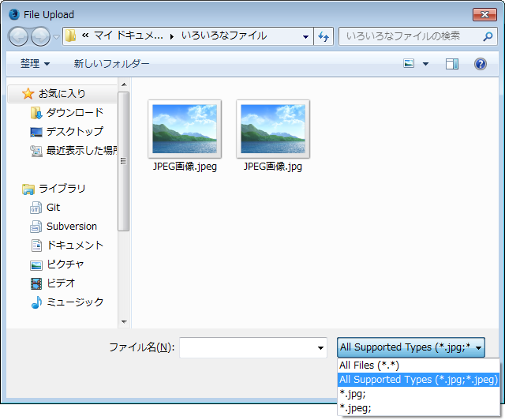This screenshot has height=420, width=505.
Task: Click the breadcrumb arrow after マイ ドキュメ...
Action: [172, 37]
